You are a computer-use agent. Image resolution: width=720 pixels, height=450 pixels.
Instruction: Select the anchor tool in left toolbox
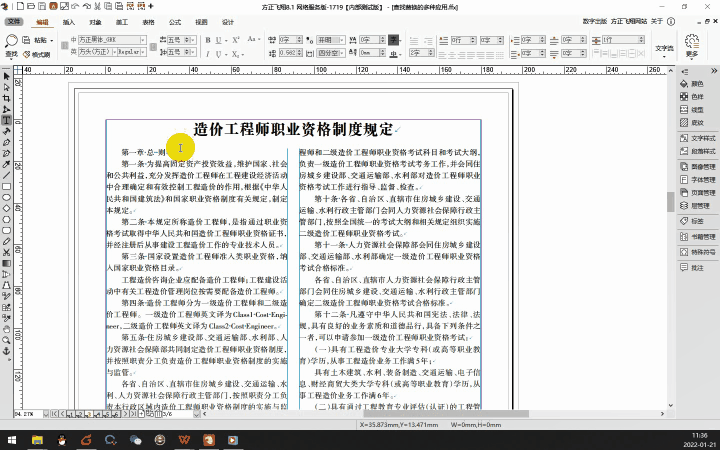6,351
